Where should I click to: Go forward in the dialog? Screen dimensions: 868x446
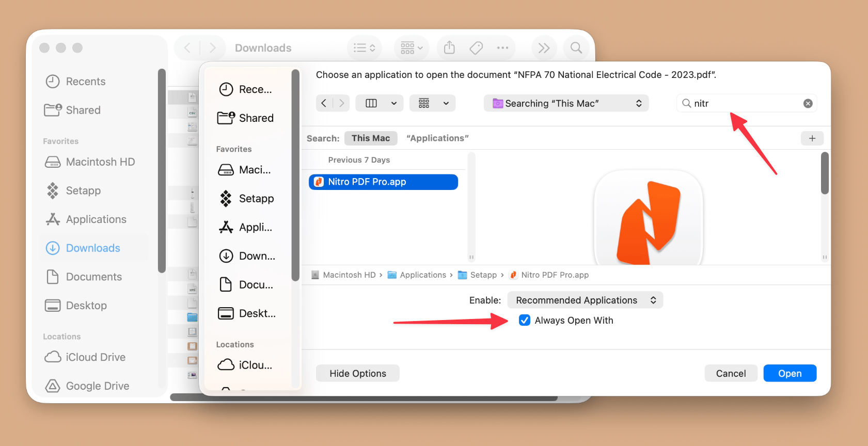[x=341, y=103]
